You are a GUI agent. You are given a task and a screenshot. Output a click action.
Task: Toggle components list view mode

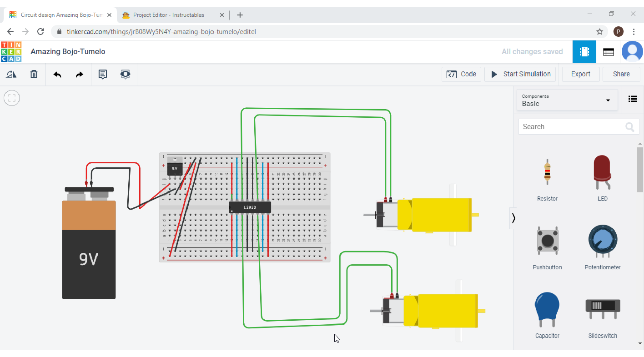(x=632, y=99)
